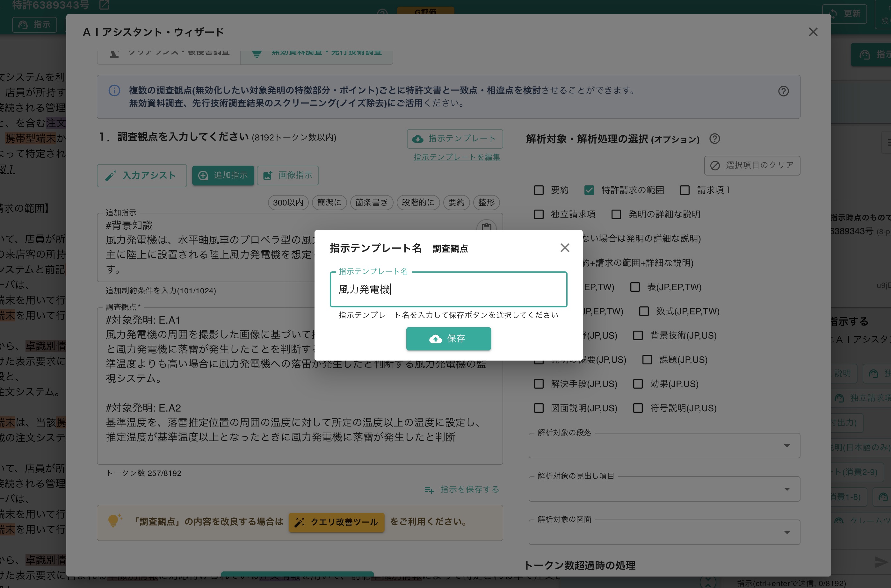Click 指示を保存する link

(x=462, y=490)
